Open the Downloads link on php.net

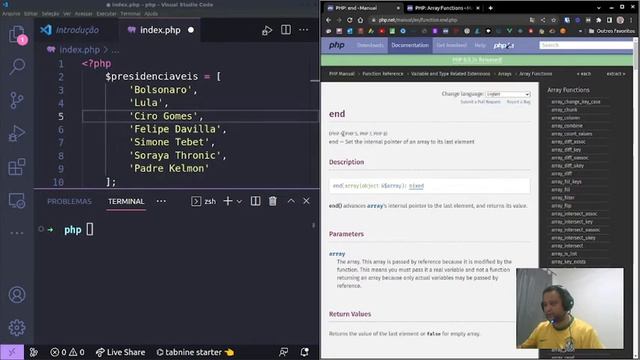370,45
